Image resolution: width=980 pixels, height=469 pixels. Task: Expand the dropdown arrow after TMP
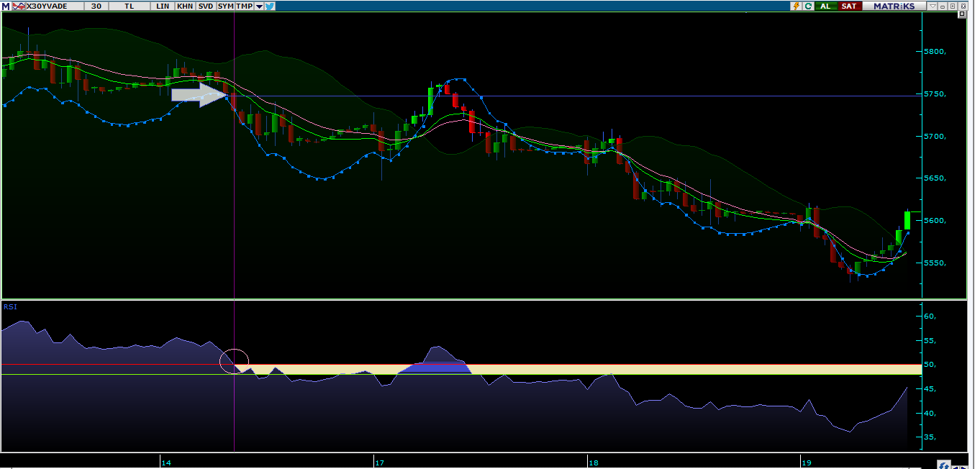pyautogui.click(x=259, y=6)
